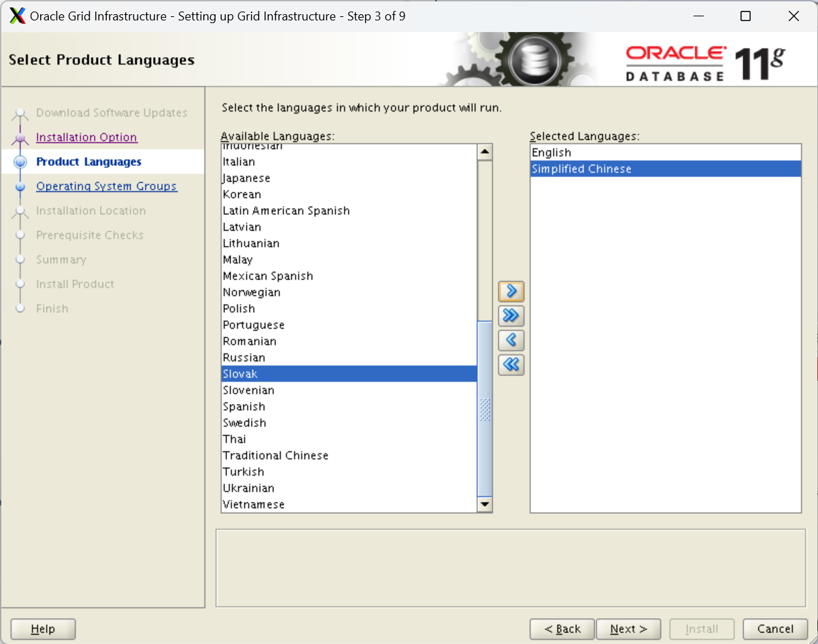Go back with the Back button

click(x=562, y=629)
